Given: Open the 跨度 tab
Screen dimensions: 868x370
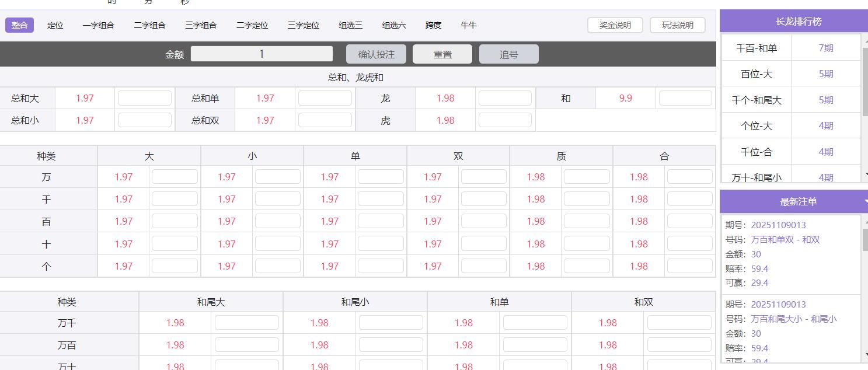Looking at the screenshot, I should point(433,25).
